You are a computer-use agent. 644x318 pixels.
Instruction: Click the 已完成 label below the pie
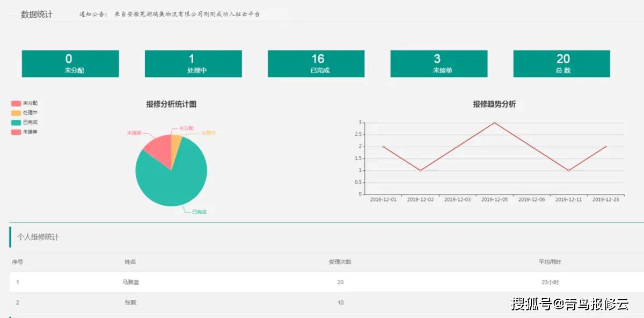coord(199,212)
